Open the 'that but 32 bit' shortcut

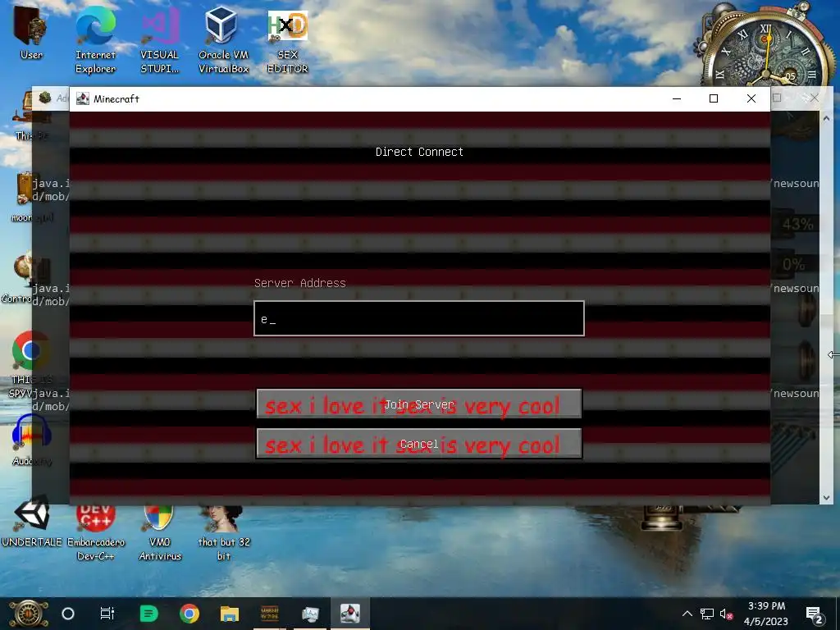(224, 533)
